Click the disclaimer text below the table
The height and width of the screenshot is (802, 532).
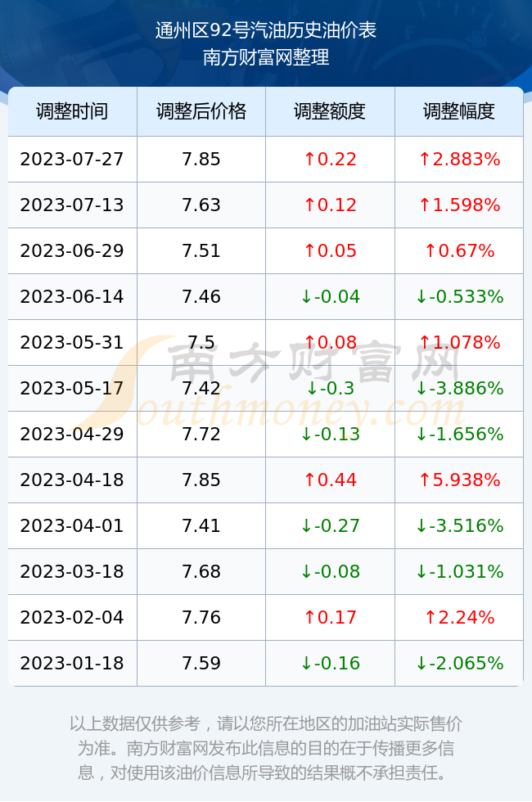[x=266, y=748]
